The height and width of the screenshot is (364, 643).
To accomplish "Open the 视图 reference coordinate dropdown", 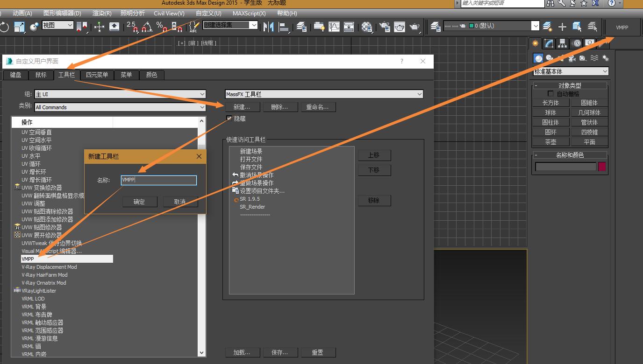I will click(x=58, y=25).
